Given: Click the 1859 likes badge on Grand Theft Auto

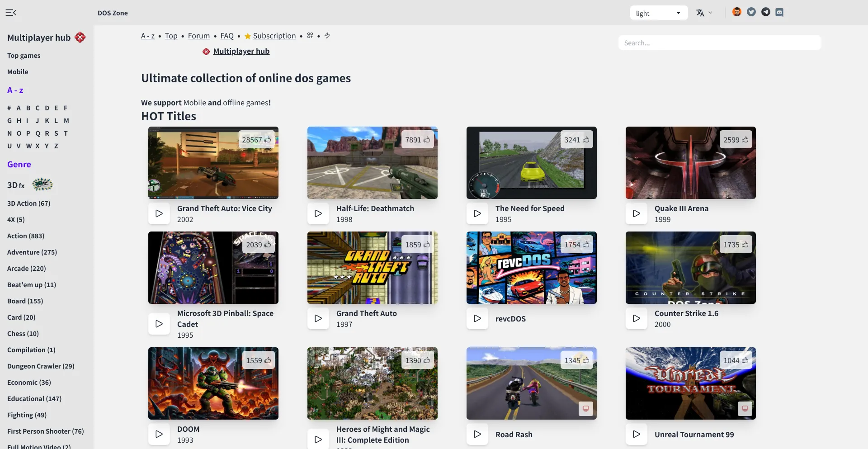Looking at the screenshot, I should (x=418, y=245).
